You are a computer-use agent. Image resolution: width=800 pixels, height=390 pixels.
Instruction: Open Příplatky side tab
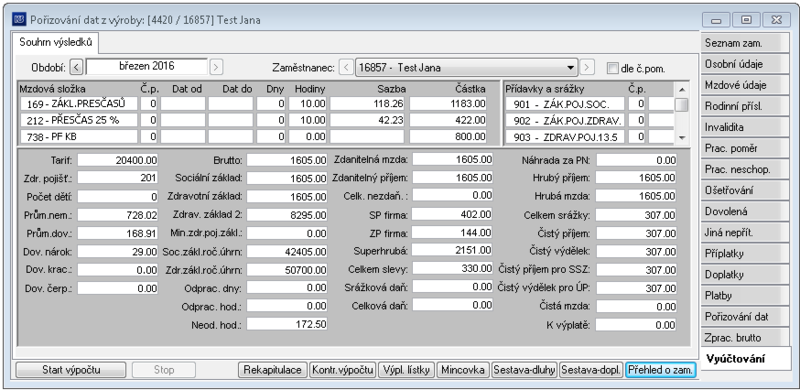tap(744, 254)
